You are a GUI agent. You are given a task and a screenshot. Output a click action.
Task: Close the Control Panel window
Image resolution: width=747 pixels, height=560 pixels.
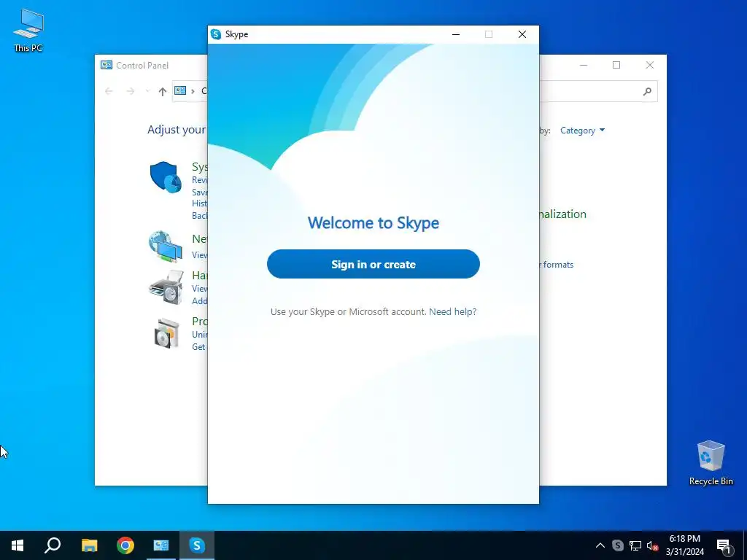tap(650, 65)
